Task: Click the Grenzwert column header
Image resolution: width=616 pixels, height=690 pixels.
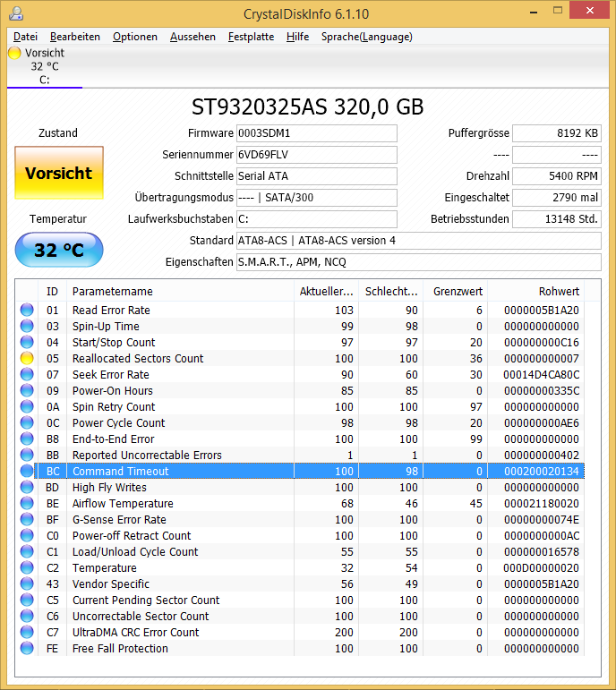Action: pos(456,292)
